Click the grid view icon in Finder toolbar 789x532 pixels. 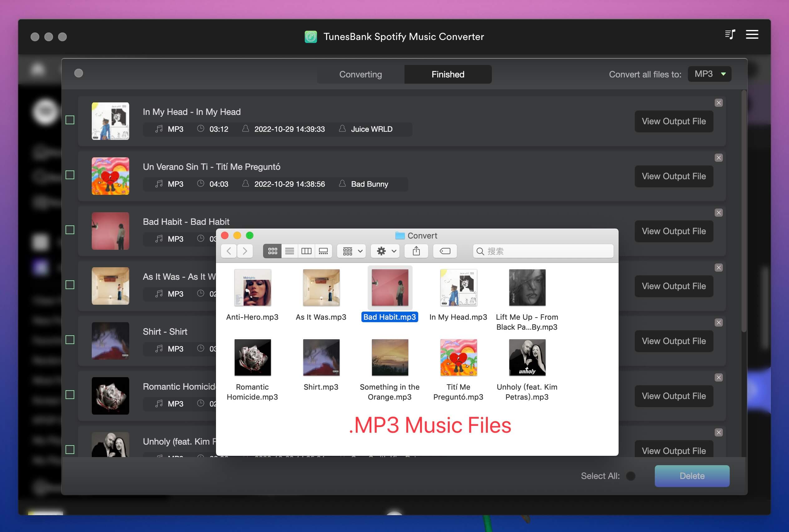click(x=272, y=251)
